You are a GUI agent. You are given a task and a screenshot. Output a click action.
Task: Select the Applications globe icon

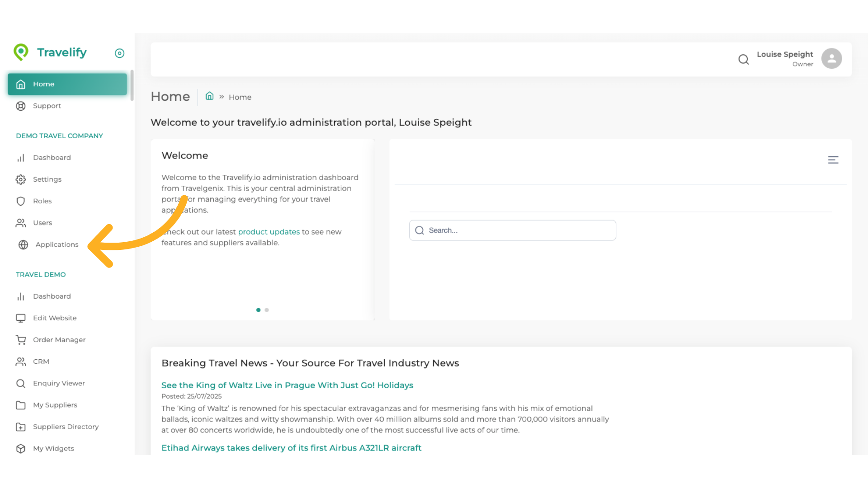[x=23, y=244]
